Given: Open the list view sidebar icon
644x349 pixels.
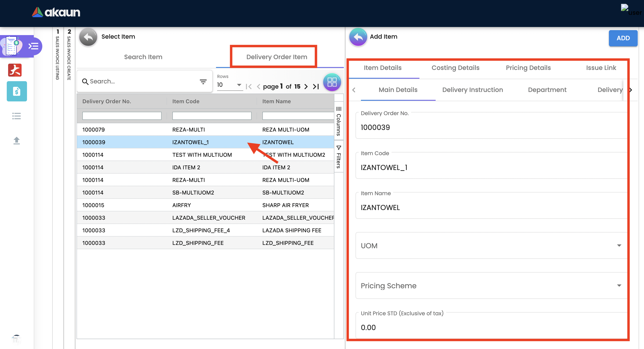Looking at the screenshot, I should tap(16, 116).
